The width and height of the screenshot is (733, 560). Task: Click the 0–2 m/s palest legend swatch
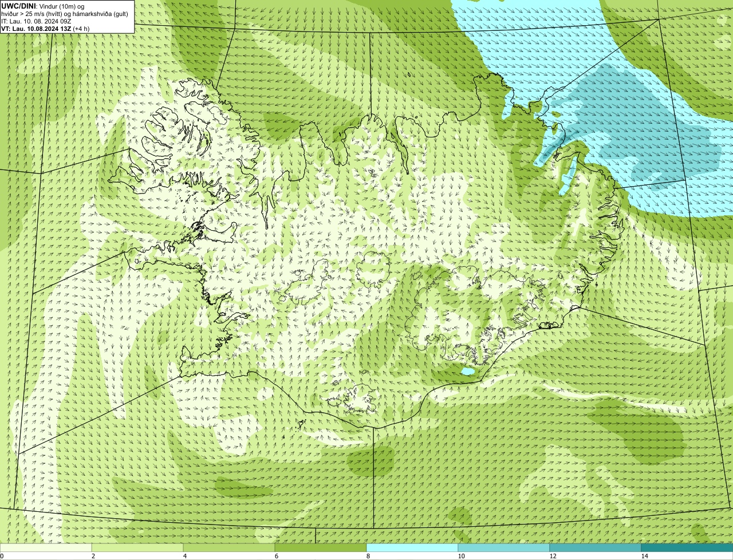point(46,547)
